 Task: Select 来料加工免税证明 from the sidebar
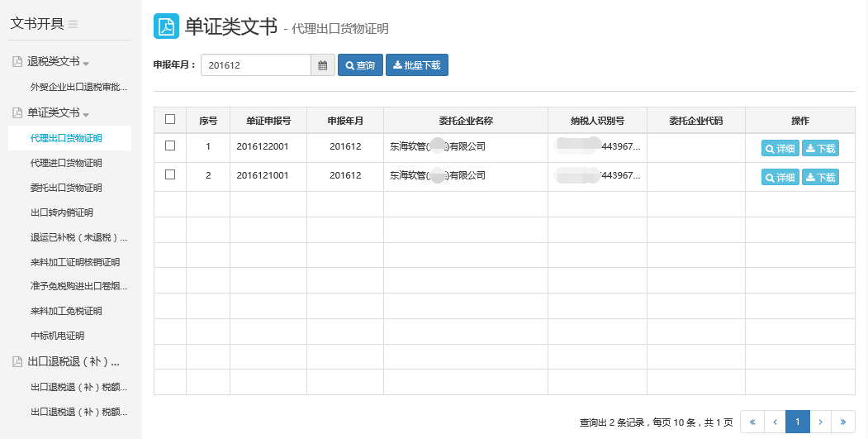coord(66,311)
